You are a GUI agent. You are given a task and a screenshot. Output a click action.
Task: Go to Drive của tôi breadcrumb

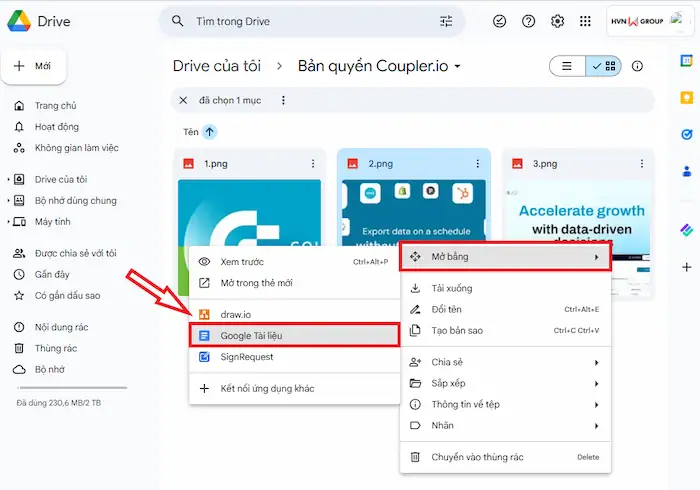pyautogui.click(x=217, y=66)
